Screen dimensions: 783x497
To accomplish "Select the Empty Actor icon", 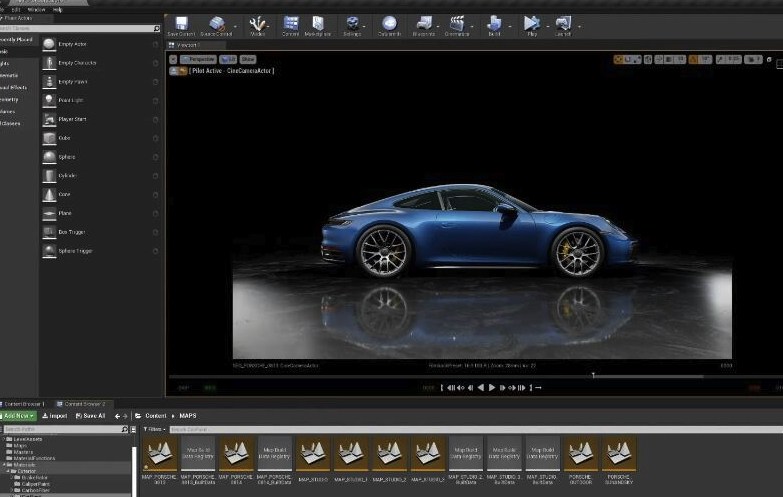I will 49,44.
